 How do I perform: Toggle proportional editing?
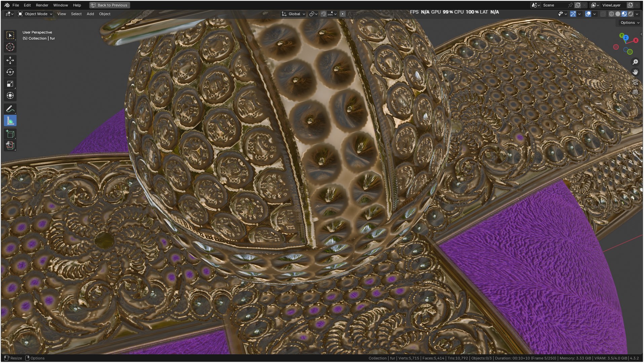[x=343, y=14]
